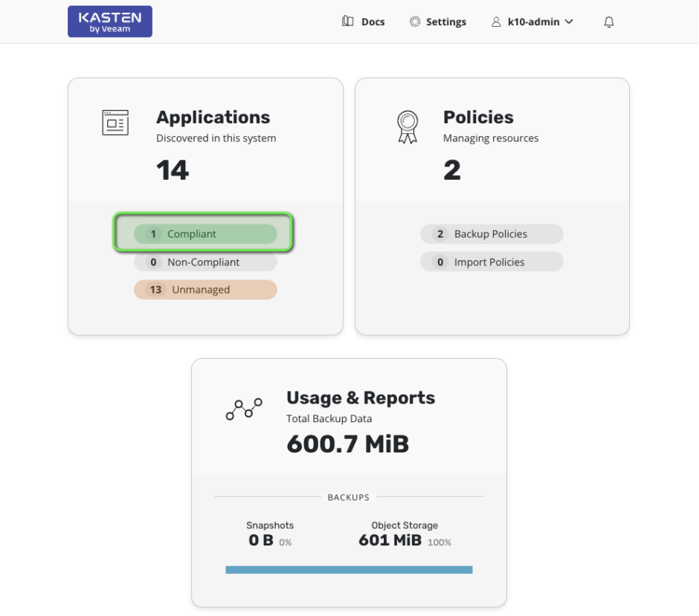Click the Applications window icon
699x616 pixels.
[x=115, y=123]
